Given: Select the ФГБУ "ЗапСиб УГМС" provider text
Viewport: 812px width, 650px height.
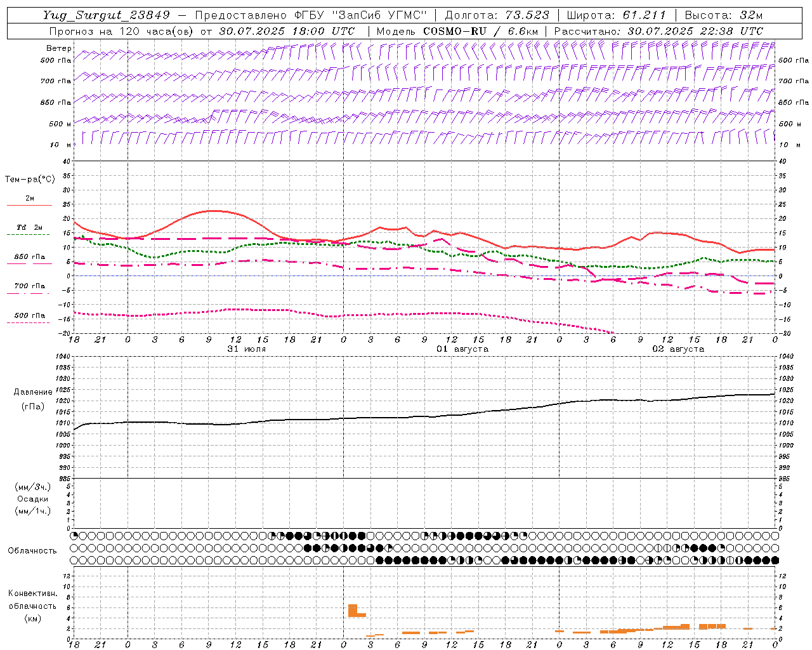Looking at the screenshot, I should [361, 15].
